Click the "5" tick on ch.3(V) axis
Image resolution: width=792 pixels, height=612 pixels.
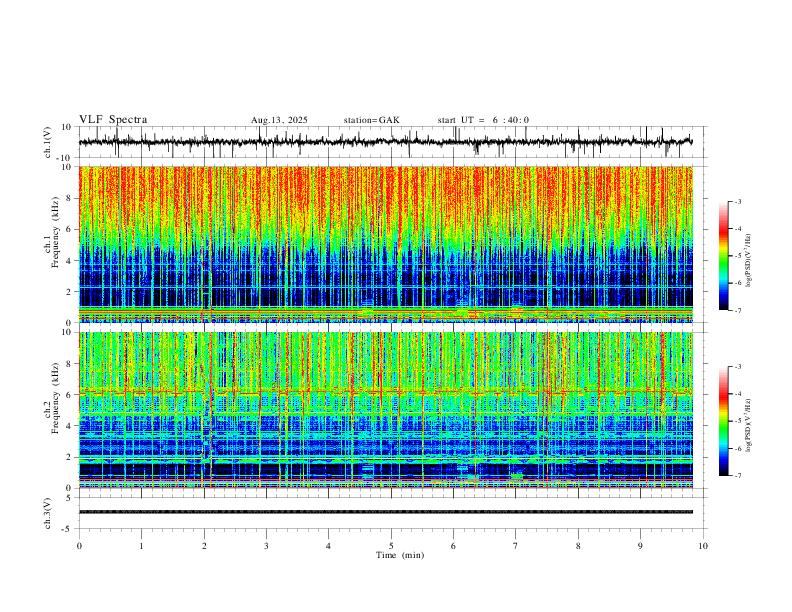pos(69,498)
